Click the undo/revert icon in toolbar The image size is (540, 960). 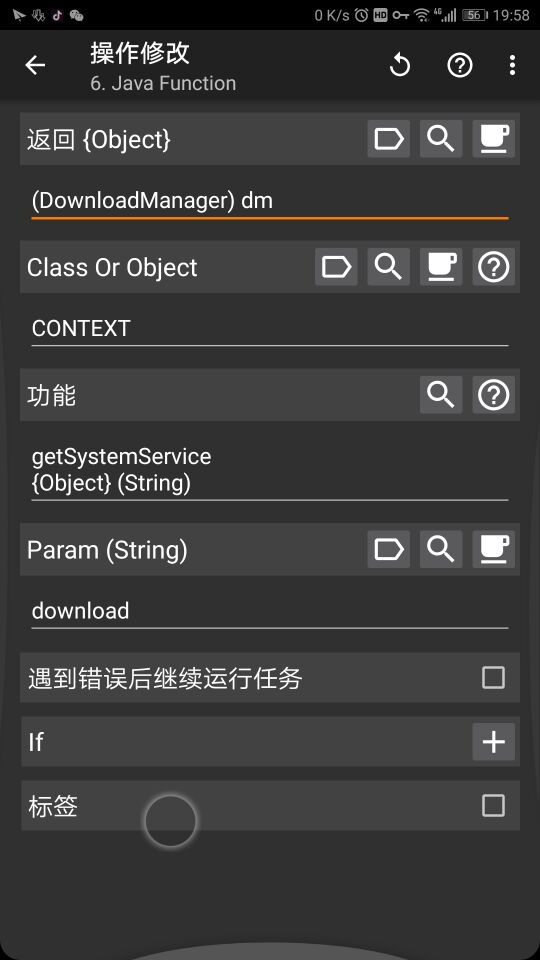(x=400, y=65)
